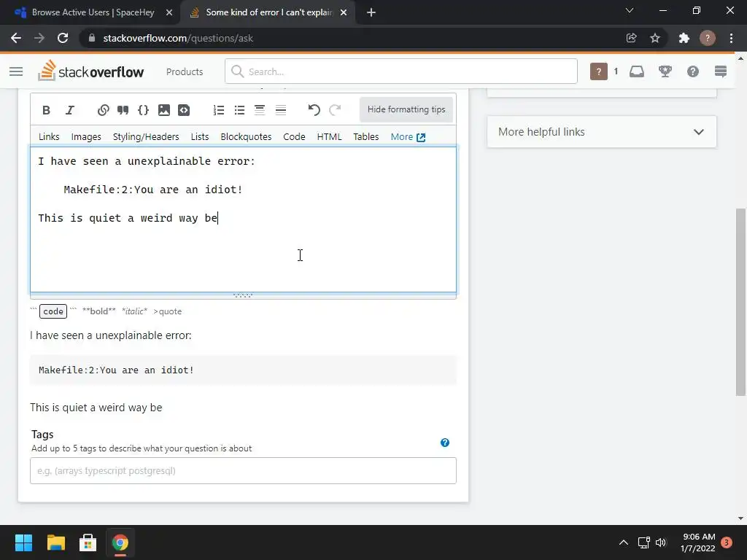
Task: Show hidden system tray icons
Action: 623,542
